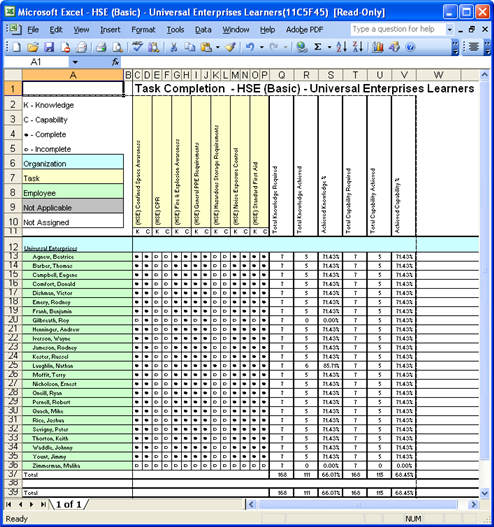Click the Open file folder icon
The image size is (494, 527).
coord(33,47)
